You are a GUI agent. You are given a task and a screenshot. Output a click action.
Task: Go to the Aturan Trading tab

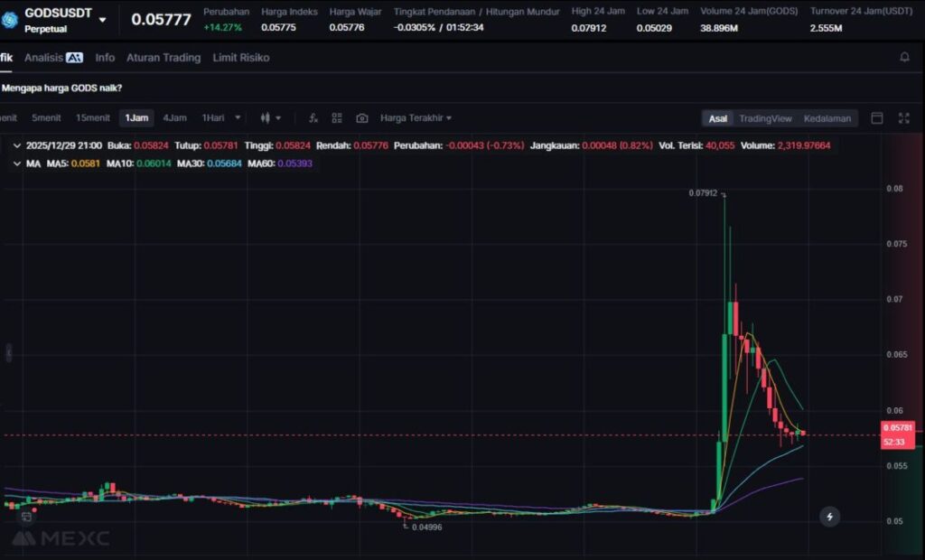coord(164,58)
